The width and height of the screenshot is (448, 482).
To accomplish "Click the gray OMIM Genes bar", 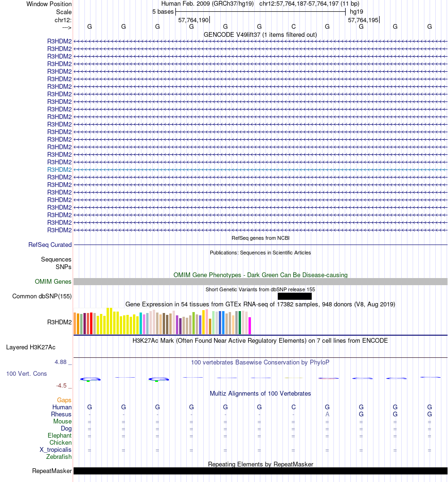I will pyautogui.click(x=260, y=281).
